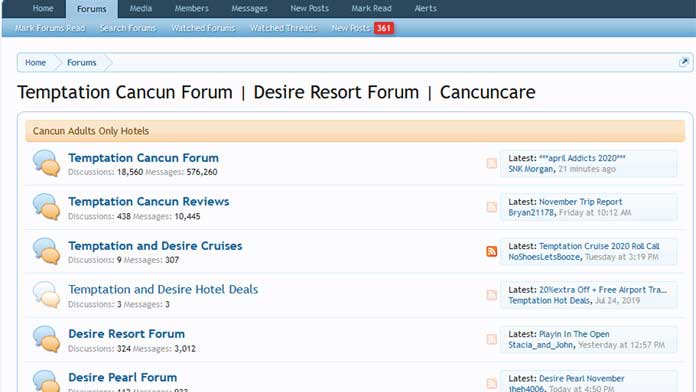Open thread Temptation Cruise 2020 Roll Call
This screenshot has height=392, width=696.
(x=599, y=246)
